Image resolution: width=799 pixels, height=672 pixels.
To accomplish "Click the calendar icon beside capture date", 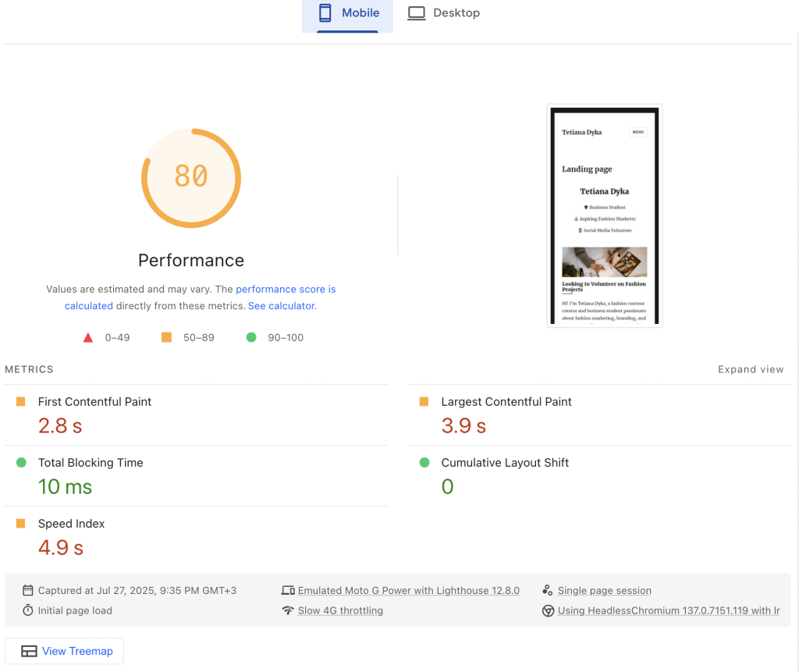I will pyautogui.click(x=28, y=591).
